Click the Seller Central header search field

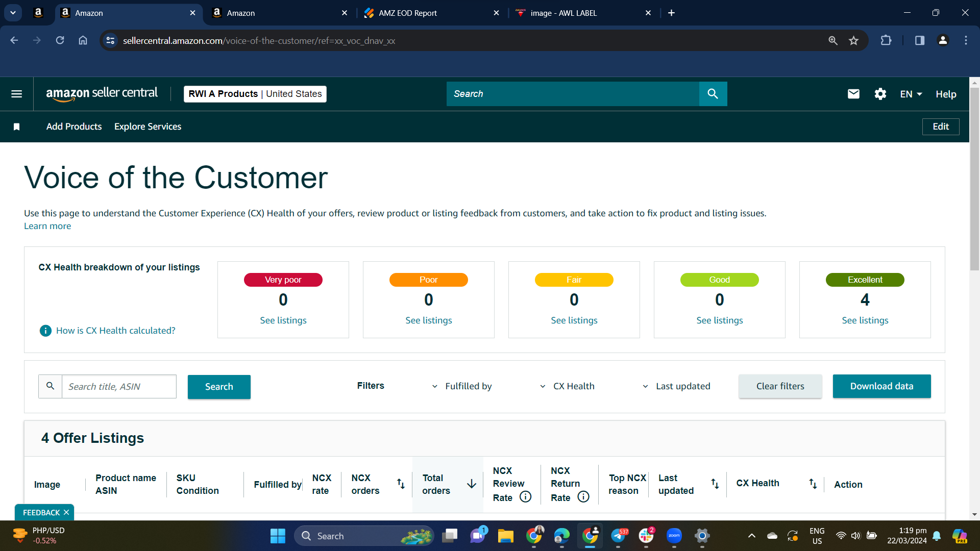(573, 94)
